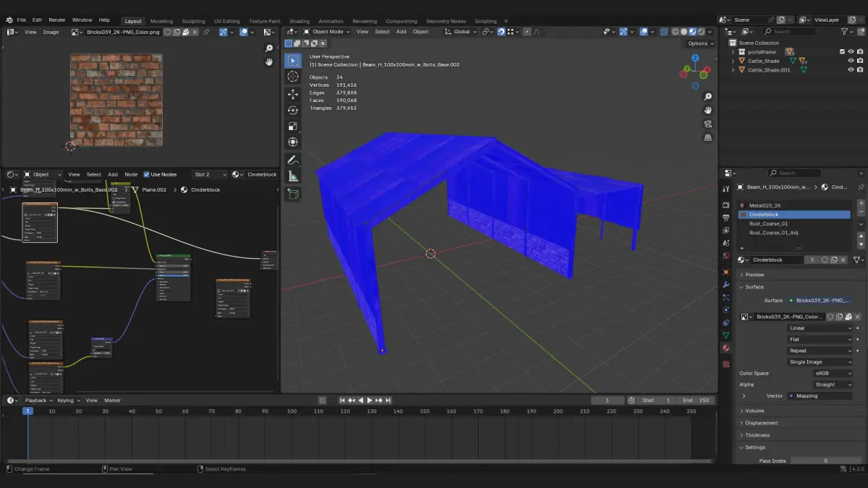Switch to the Shading workspace tab
The image size is (868, 488).
[x=299, y=21]
